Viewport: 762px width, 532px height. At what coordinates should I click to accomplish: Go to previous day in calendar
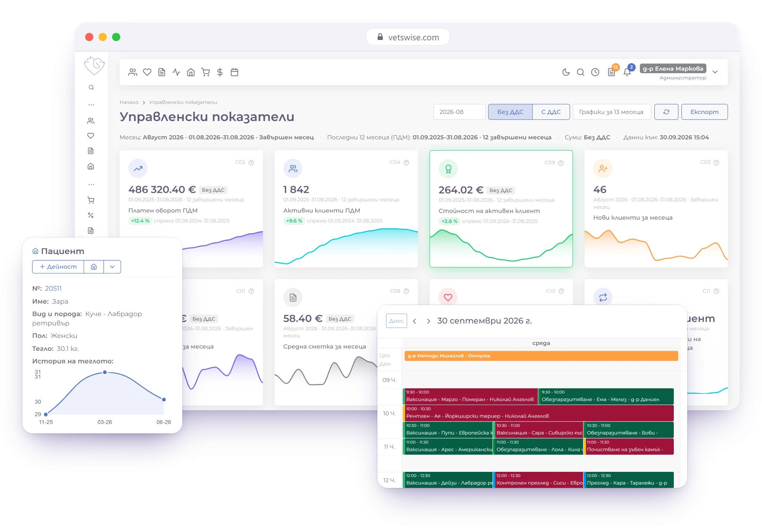[x=415, y=321]
